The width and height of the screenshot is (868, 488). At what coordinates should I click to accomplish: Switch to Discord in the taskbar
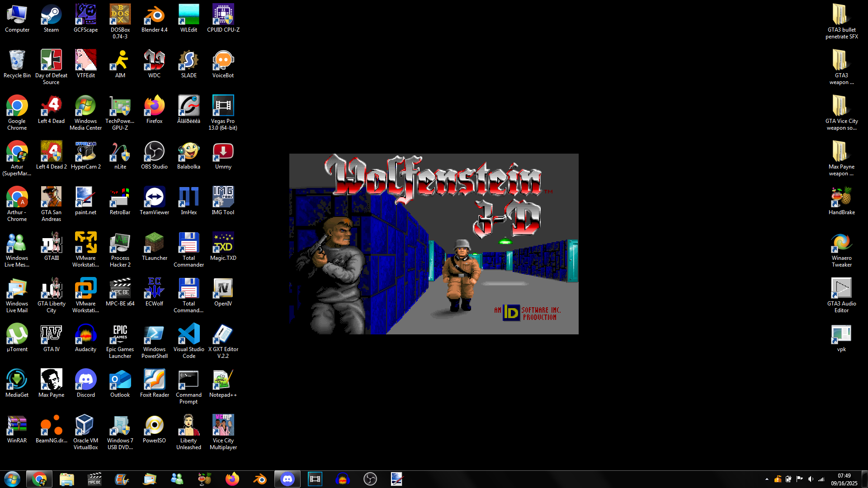point(288,479)
